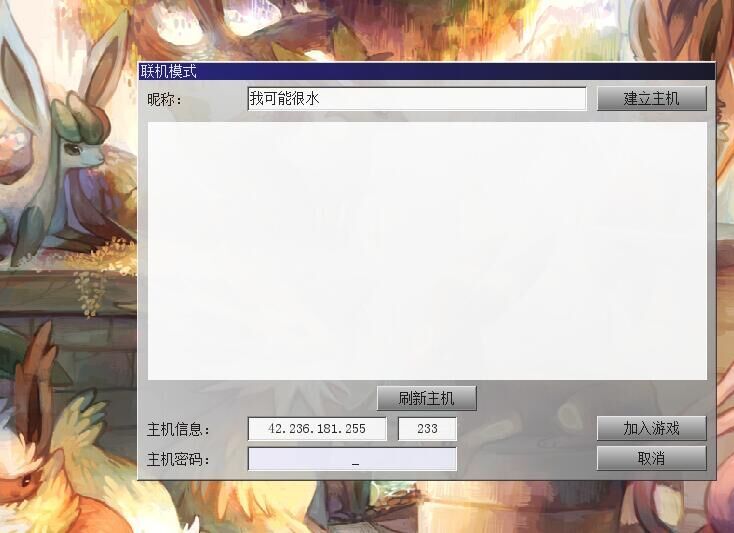Click the host IP field showing 42.236.181.255

tap(317, 429)
